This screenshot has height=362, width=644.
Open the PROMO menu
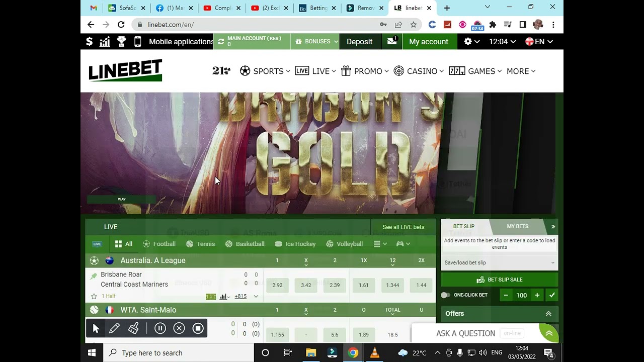[x=365, y=71]
